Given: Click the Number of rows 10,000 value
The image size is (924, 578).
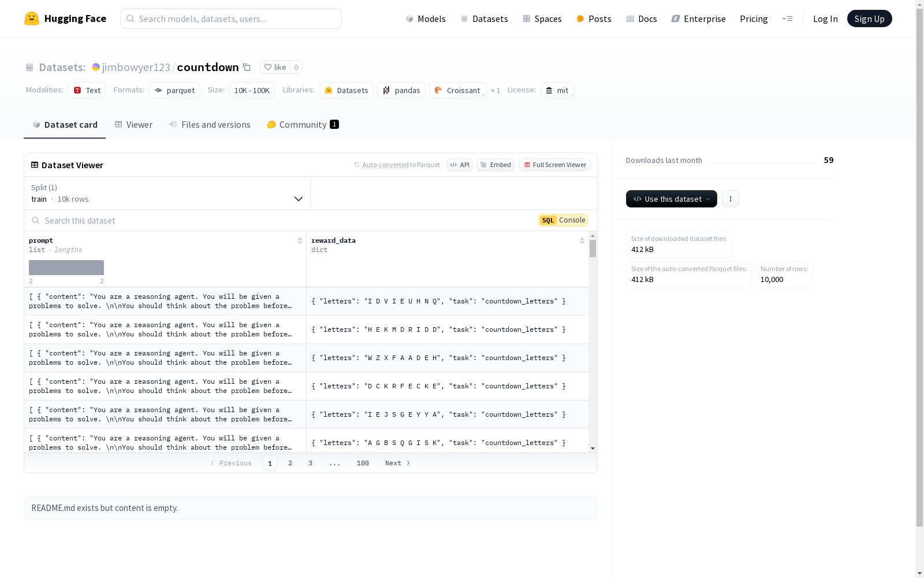Looking at the screenshot, I should point(772,279).
